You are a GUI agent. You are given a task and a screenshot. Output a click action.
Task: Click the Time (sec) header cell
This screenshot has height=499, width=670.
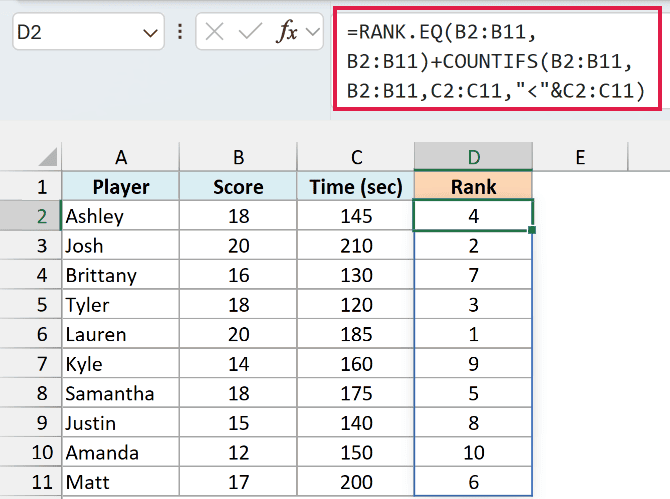[x=356, y=186]
